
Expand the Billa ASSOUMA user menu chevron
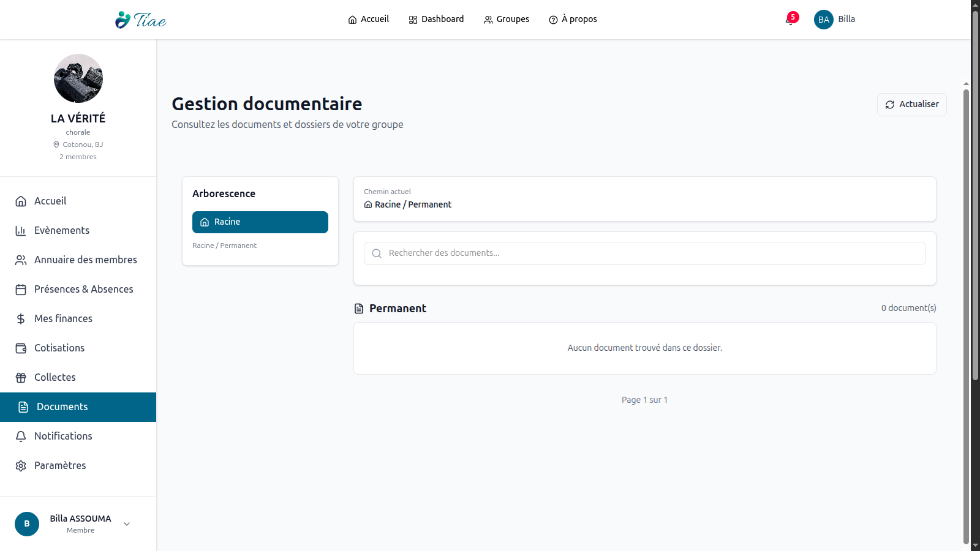(127, 524)
